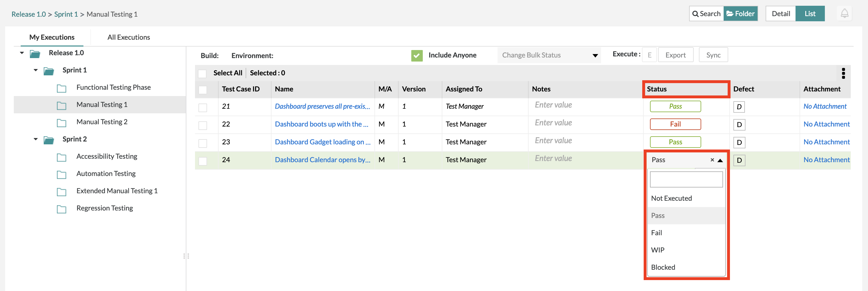The width and height of the screenshot is (868, 291).
Task: Collapse the Sprint 1 tree node
Action: (x=36, y=70)
